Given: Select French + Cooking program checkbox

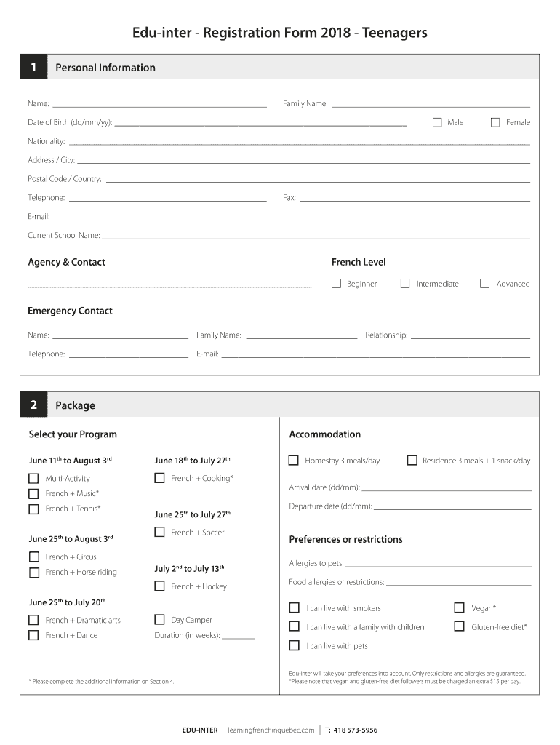Looking at the screenshot, I should (159, 478).
